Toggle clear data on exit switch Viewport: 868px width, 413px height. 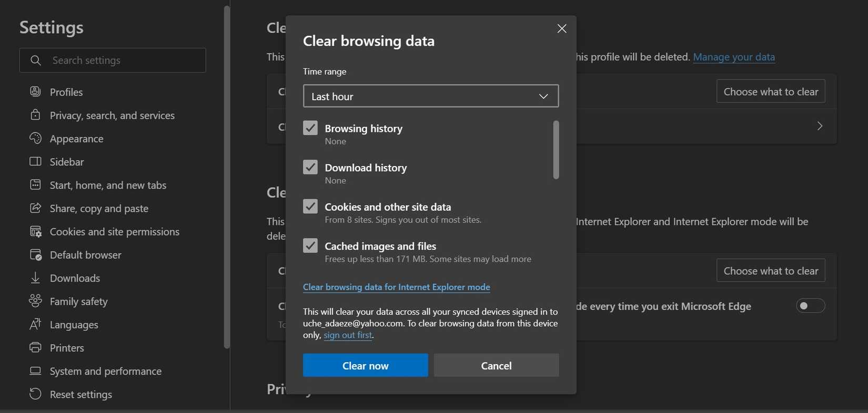(810, 306)
